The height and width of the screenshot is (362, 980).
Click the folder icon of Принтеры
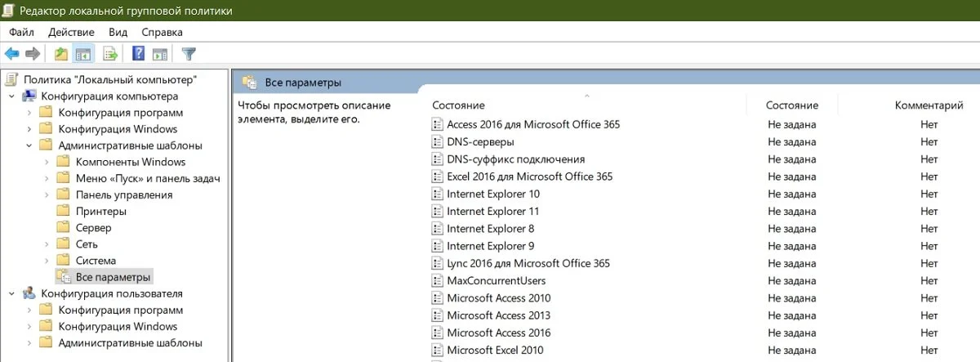point(63,211)
